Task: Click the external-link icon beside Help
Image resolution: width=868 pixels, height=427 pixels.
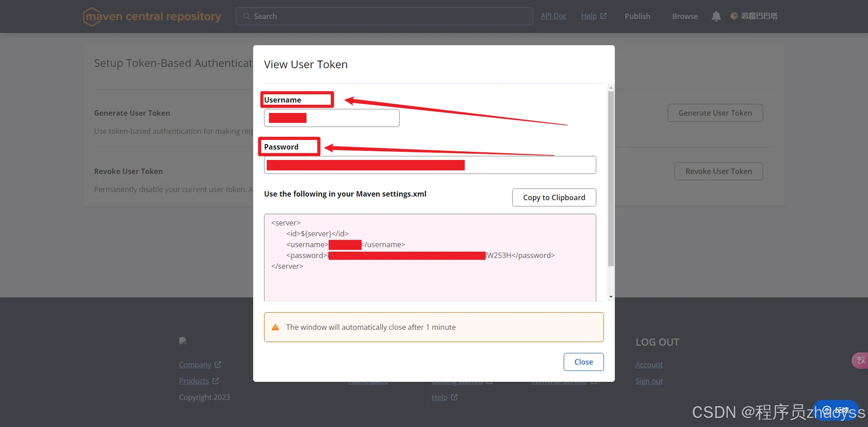Action: pyautogui.click(x=604, y=16)
